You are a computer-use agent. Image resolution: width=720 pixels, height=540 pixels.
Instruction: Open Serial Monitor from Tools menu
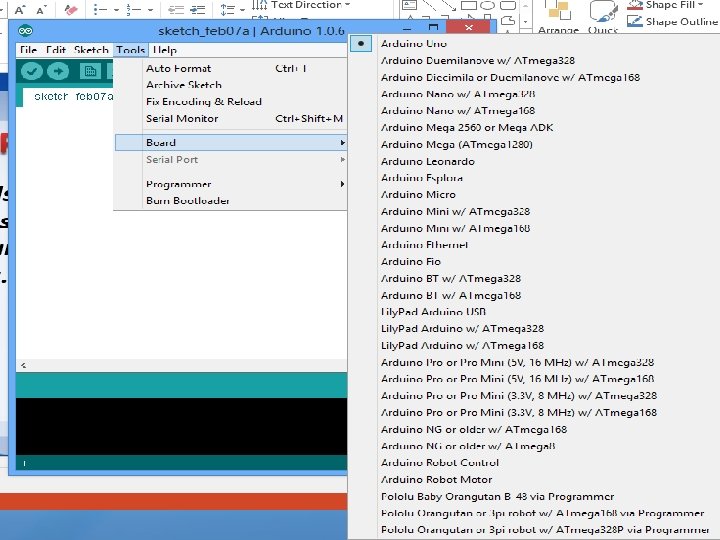tap(230, 118)
